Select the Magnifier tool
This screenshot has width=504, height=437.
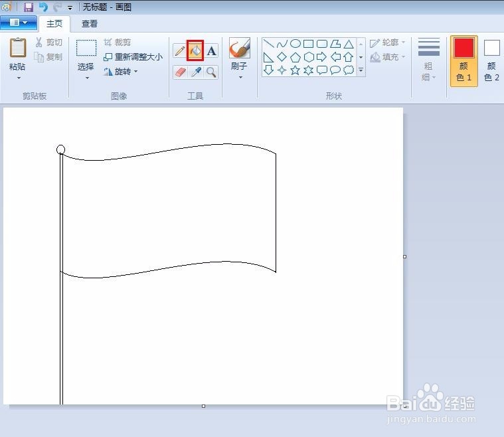tap(211, 72)
